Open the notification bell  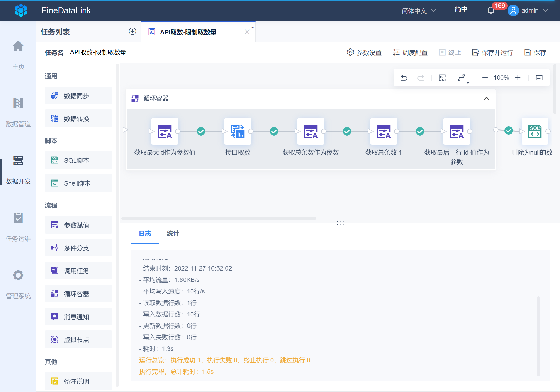491,10
